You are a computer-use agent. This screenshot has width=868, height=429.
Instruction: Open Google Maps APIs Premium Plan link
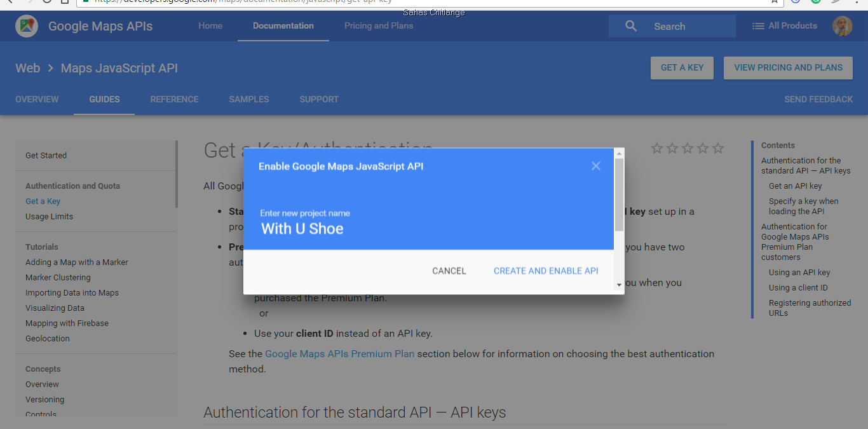tap(340, 353)
